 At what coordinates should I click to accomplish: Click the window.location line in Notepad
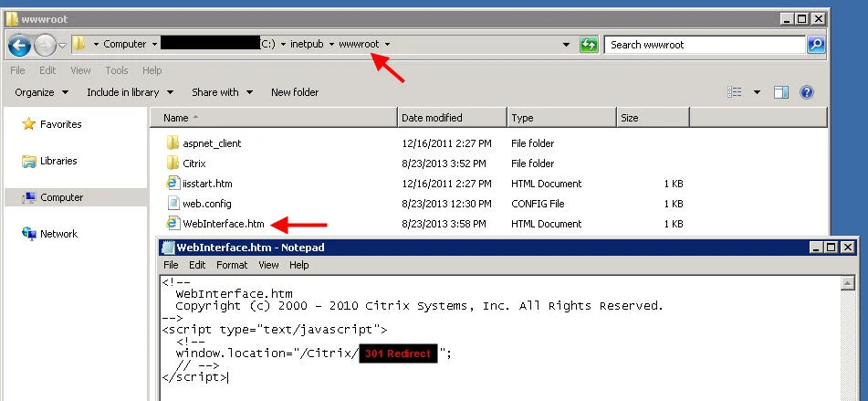313,354
